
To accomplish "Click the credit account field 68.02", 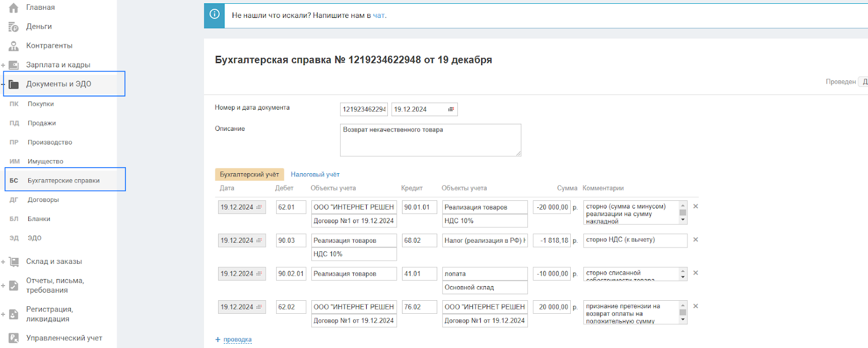I will [x=419, y=240].
